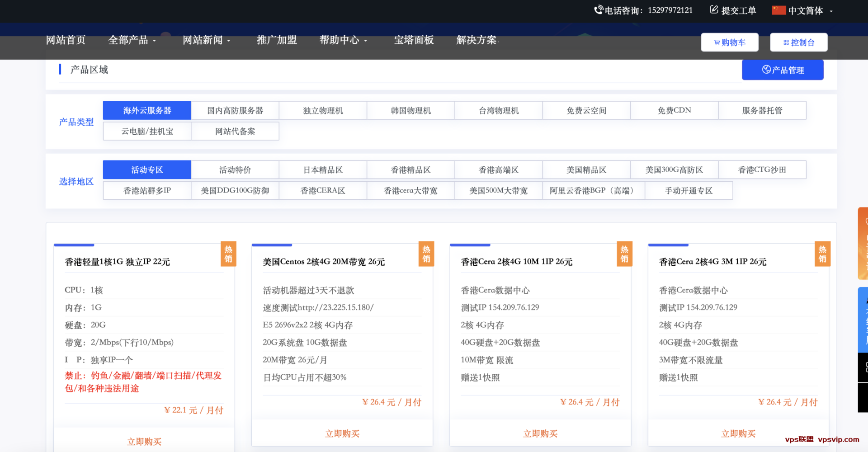Select the 韩国物理机 product type
868x452 pixels.
pos(410,110)
